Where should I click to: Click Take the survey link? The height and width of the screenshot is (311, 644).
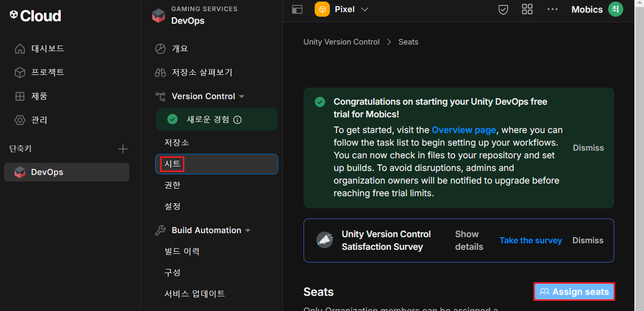[531, 240]
